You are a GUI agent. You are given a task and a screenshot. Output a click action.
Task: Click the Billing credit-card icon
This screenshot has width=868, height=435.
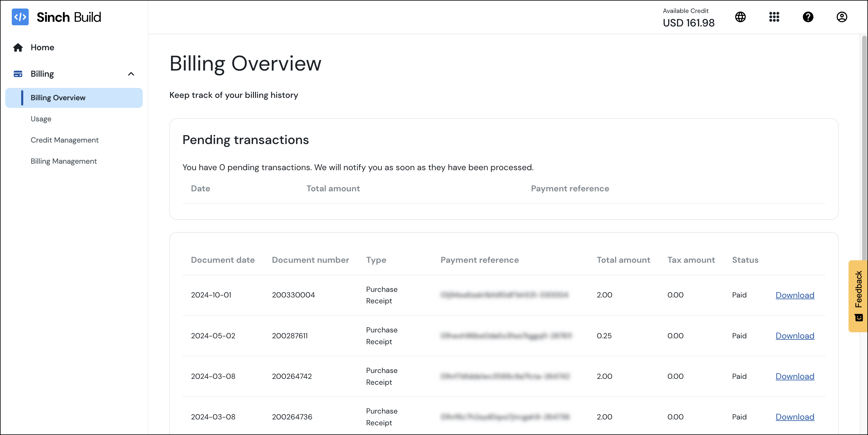(18, 73)
